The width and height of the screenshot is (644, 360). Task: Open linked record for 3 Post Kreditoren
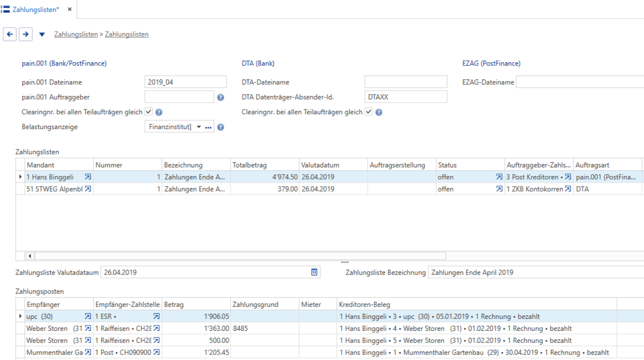pyautogui.click(x=568, y=177)
